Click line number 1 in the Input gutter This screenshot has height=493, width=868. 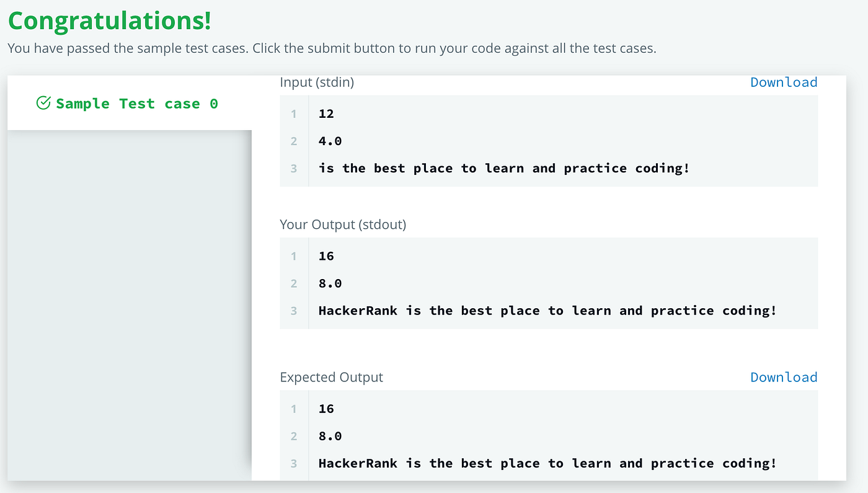pyautogui.click(x=294, y=113)
